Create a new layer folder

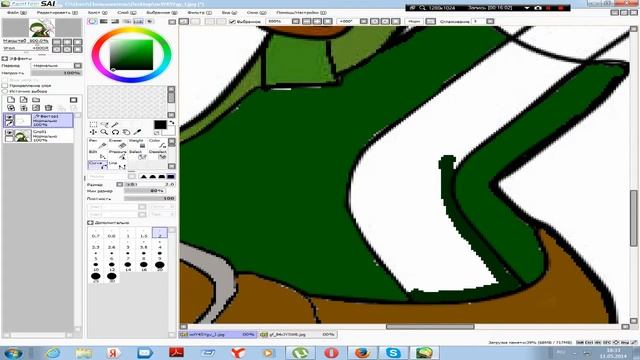(x=36, y=100)
